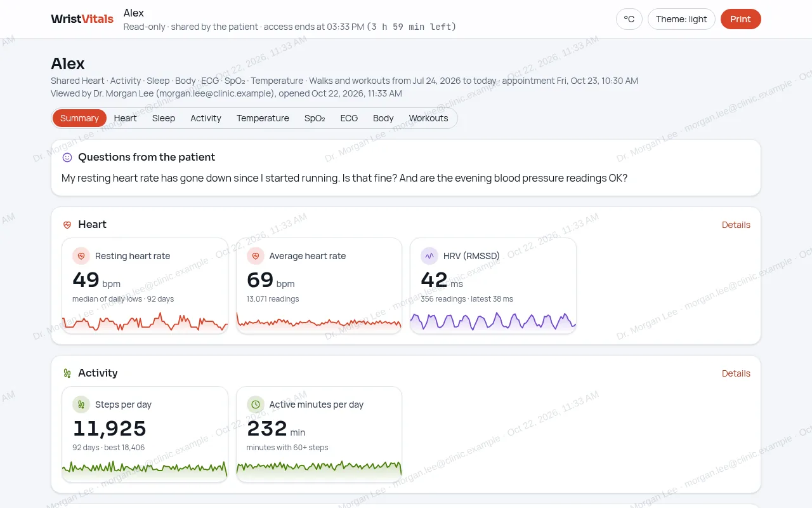Viewport: 812px width, 508px height.
Task: Click the Resting heart rate sparkline chart
Action: tap(145, 323)
